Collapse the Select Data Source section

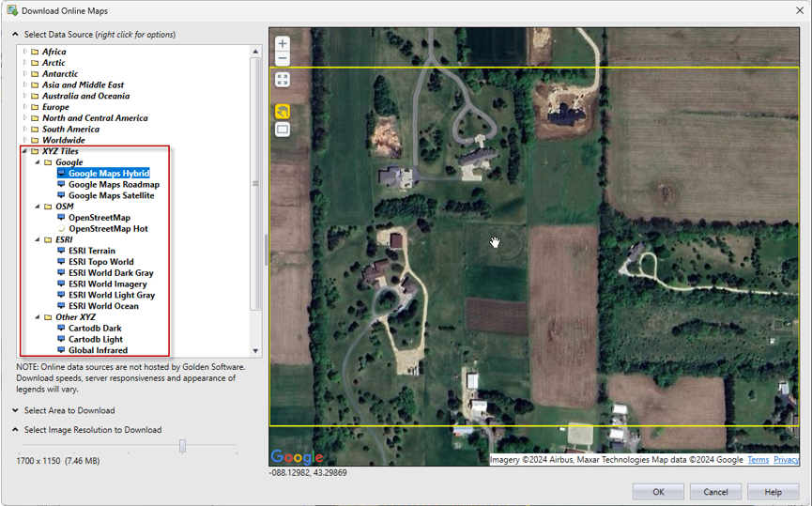[16, 35]
